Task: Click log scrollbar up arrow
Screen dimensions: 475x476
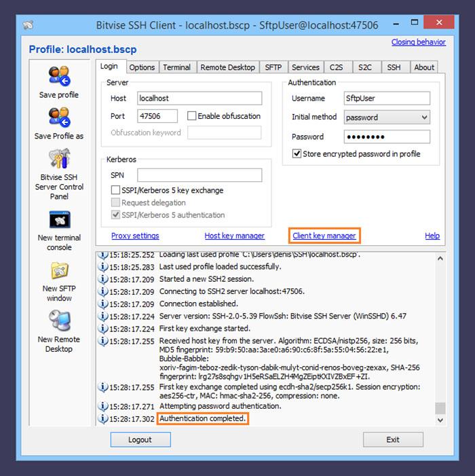Action: 440,258
